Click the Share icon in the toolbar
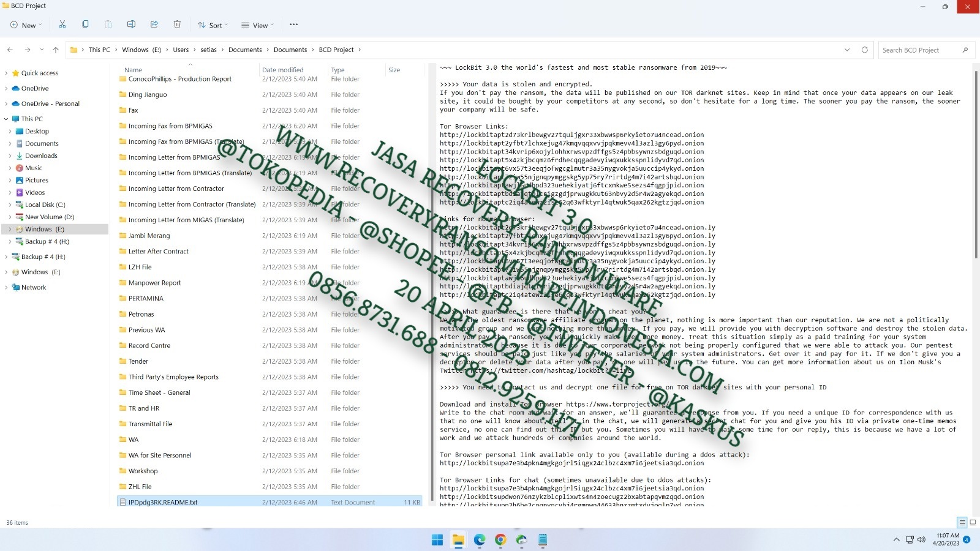Viewport: 980px width, 551px height. [x=154, y=24]
